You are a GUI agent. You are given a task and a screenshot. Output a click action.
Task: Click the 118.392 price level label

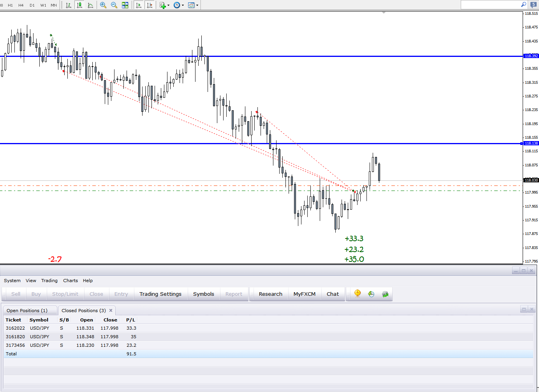click(531, 56)
